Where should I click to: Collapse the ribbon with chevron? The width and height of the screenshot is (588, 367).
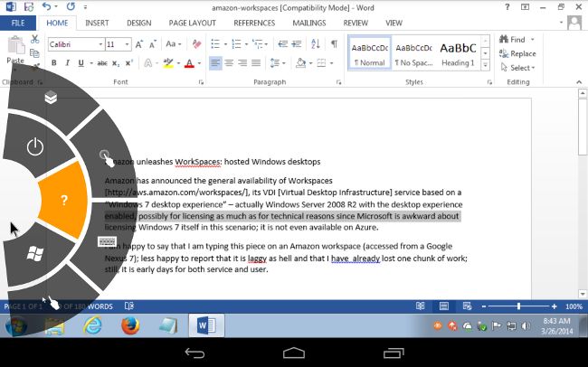579,82
